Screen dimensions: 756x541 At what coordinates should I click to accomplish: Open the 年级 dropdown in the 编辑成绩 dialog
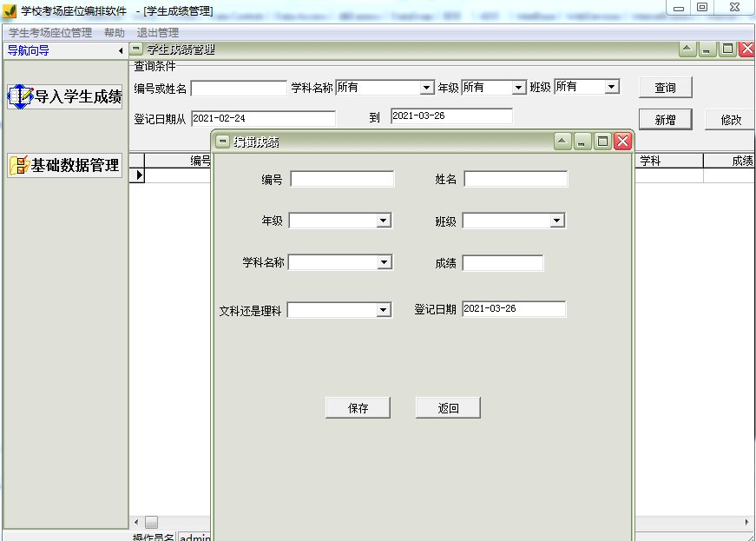383,221
